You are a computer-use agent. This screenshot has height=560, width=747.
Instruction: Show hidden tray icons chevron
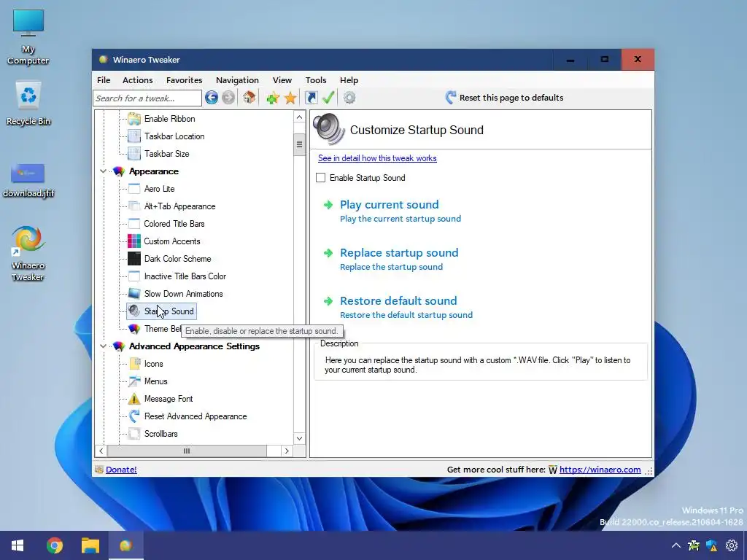[676, 545]
